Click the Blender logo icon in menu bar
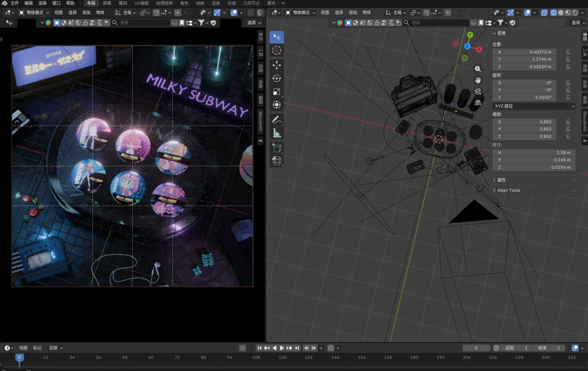 pyautogui.click(x=4, y=3)
